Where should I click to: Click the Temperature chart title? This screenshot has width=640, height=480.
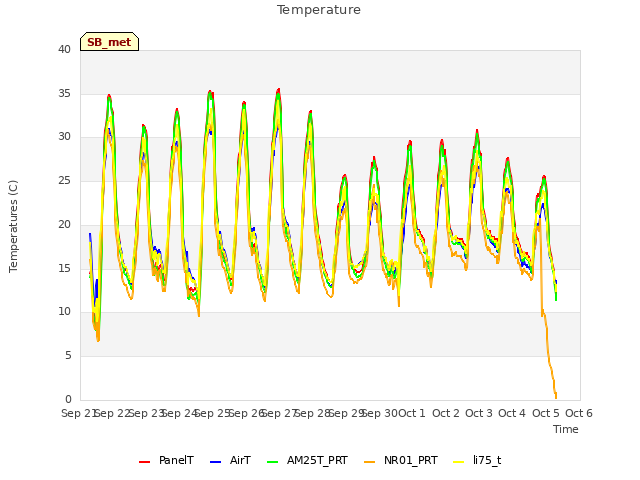coord(319,10)
